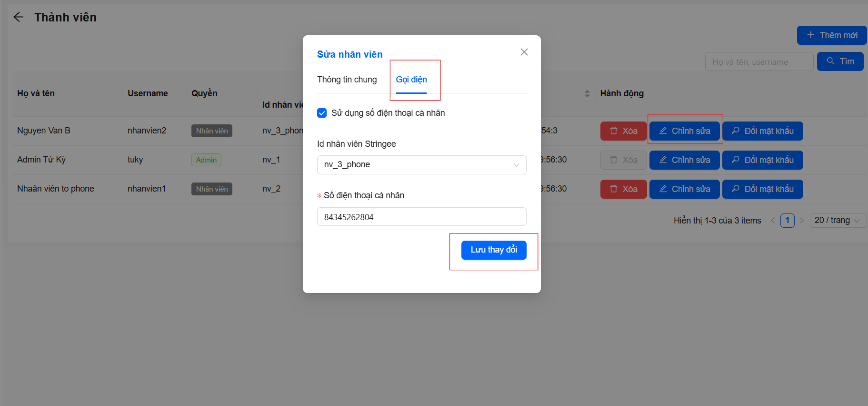Click the plus icon in Thêm mới
Viewport: 868px width, 406px height.
(x=810, y=35)
